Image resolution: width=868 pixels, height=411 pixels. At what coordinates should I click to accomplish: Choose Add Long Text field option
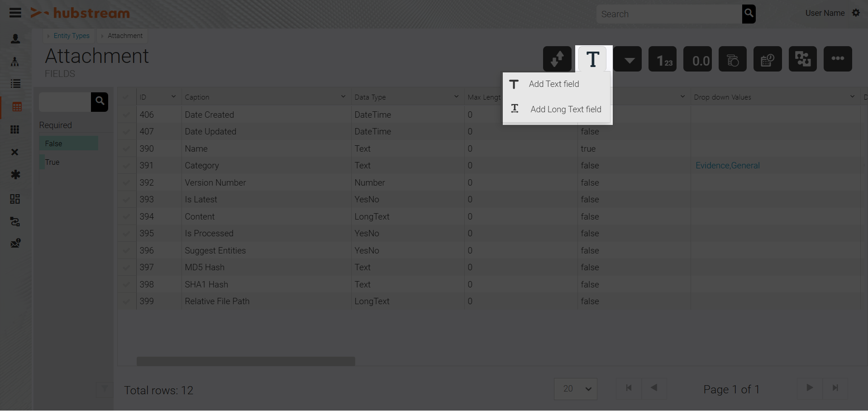566,109
